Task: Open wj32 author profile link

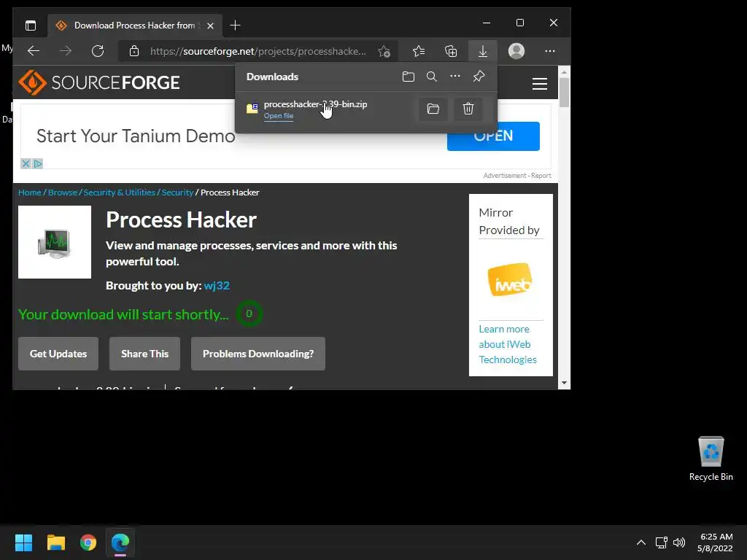Action: [x=217, y=285]
